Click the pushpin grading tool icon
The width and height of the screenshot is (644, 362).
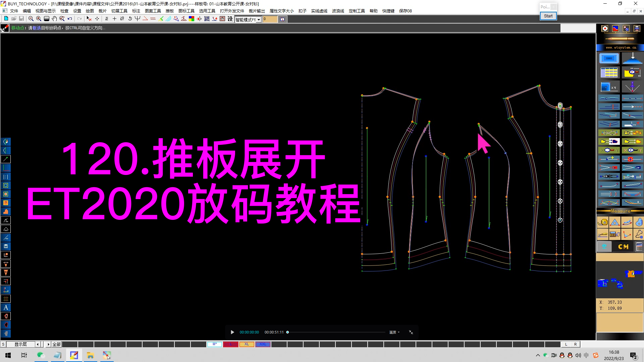point(632,87)
